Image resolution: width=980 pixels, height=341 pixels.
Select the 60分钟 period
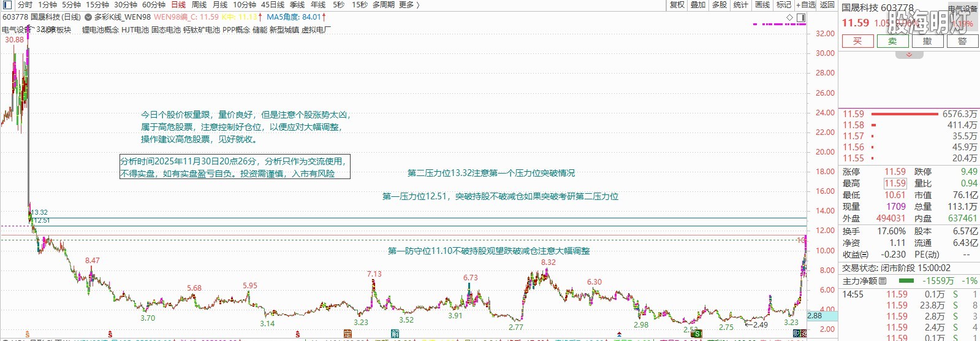(x=154, y=5)
